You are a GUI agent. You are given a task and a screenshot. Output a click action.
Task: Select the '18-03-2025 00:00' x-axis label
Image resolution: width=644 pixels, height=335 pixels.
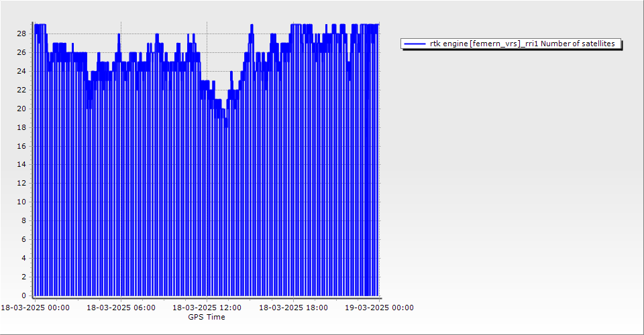[x=35, y=308]
